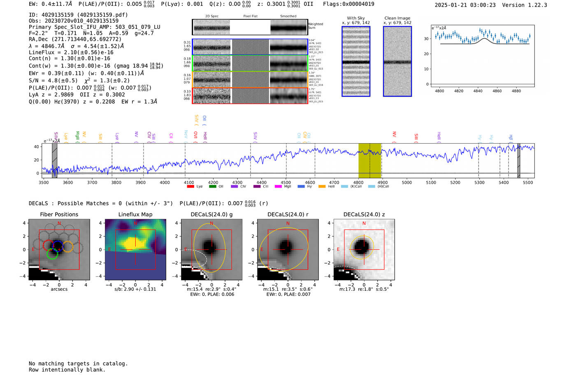
Task: Open the Clean Image panel
Action: [x=397, y=61]
